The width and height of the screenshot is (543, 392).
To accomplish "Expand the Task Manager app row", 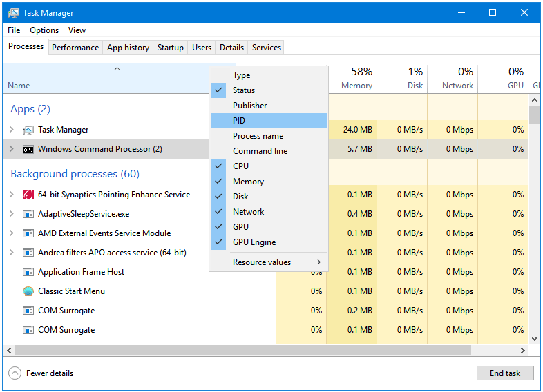I will point(12,130).
